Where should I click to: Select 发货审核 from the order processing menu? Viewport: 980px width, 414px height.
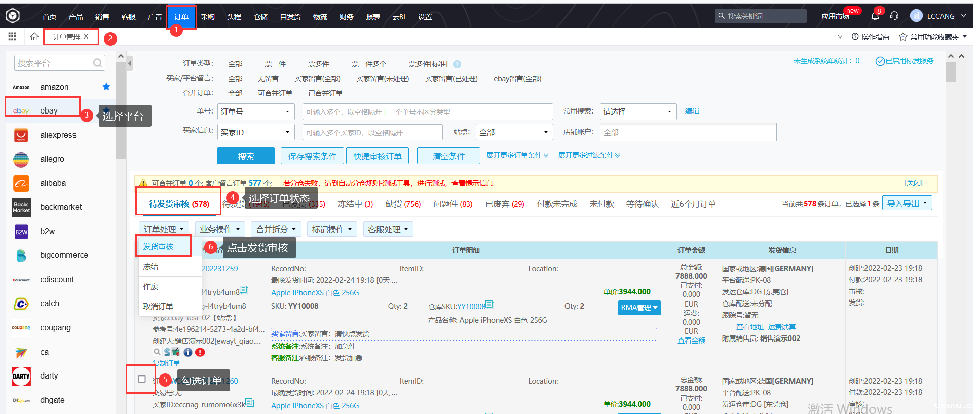tap(159, 247)
